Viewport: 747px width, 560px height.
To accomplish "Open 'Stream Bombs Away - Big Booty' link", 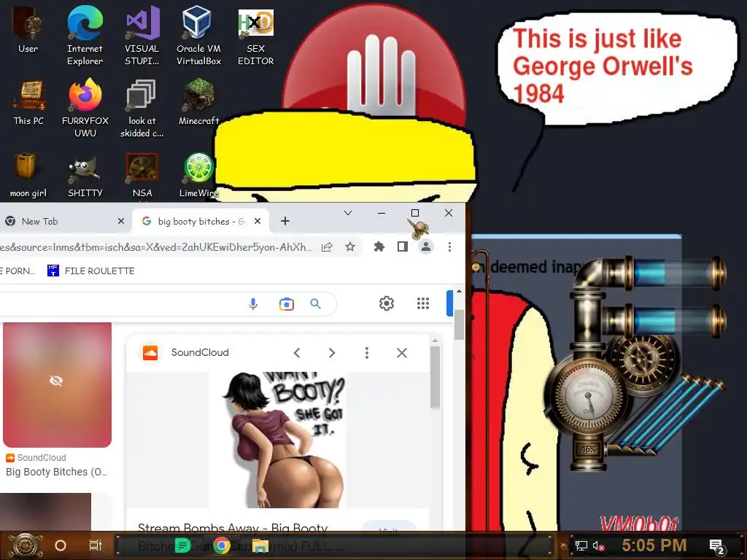I will point(233,528).
